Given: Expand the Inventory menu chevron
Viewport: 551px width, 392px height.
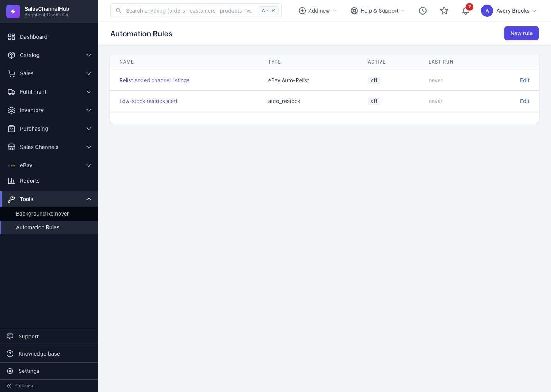Looking at the screenshot, I should [89, 110].
